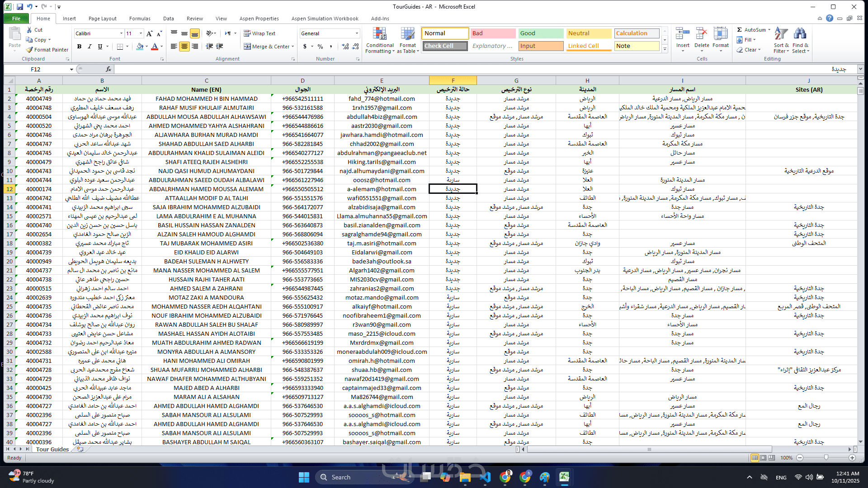The width and height of the screenshot is (868, 488).
Task: Click the zoom slider in status bar
Action: [826, 458]
